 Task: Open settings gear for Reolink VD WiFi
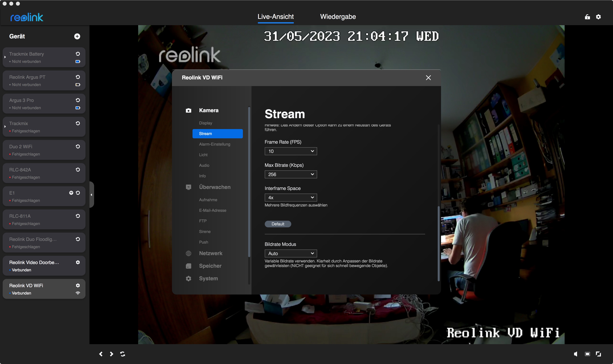tap(78, 285)
